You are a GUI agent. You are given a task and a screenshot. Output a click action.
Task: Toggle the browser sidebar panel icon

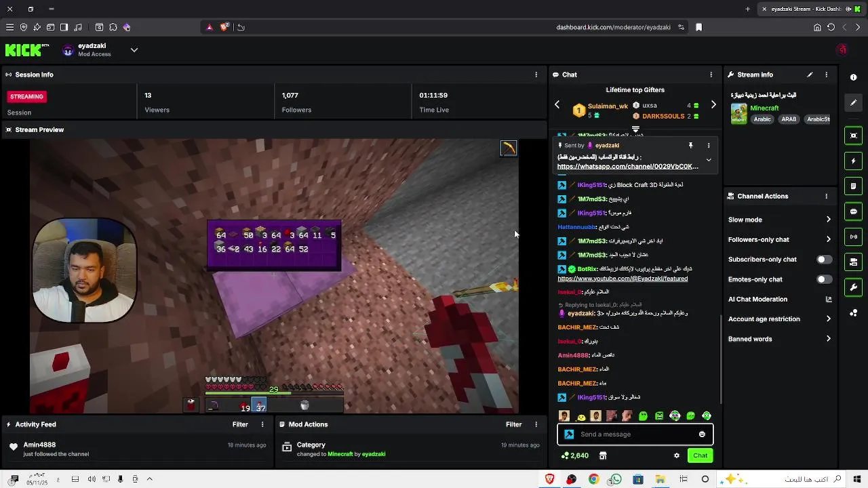point(64,27)
